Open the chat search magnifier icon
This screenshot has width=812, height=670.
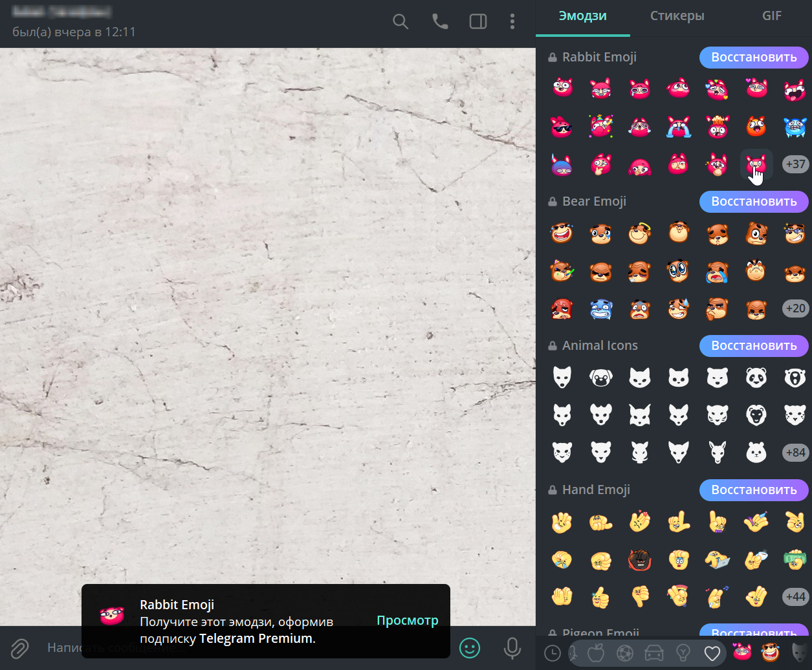tap(401, 21)
